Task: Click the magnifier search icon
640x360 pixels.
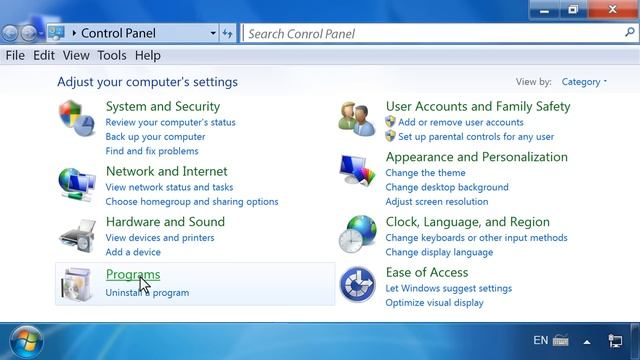Action: (x=630, y=32)
